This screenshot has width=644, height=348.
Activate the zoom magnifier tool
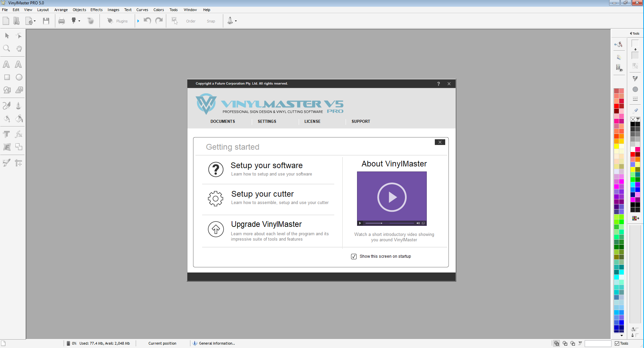click(7, 48)
